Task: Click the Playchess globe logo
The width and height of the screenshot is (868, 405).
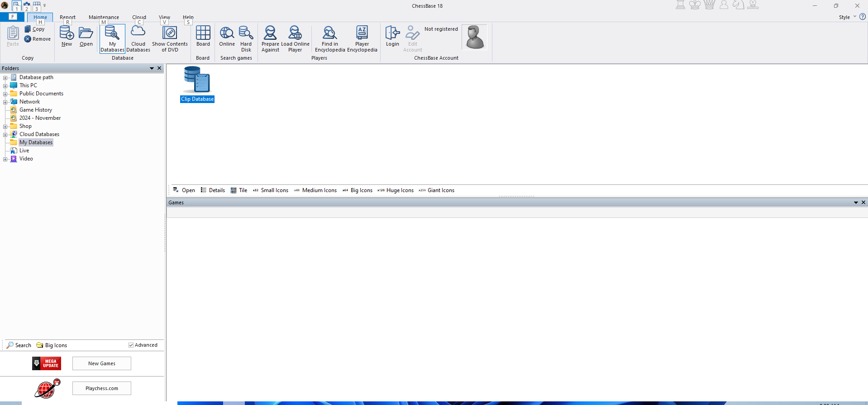Action: click(48, 388)
